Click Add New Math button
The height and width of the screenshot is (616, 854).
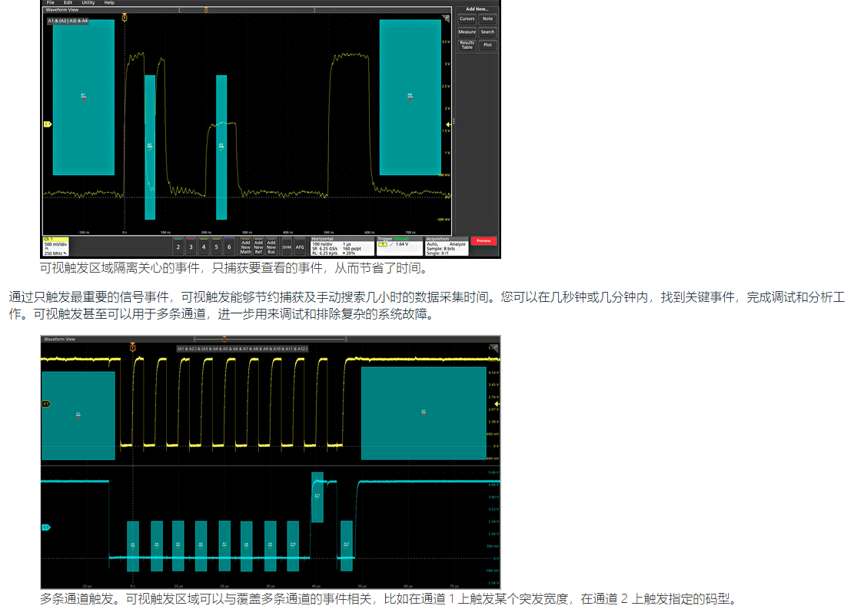246,247
